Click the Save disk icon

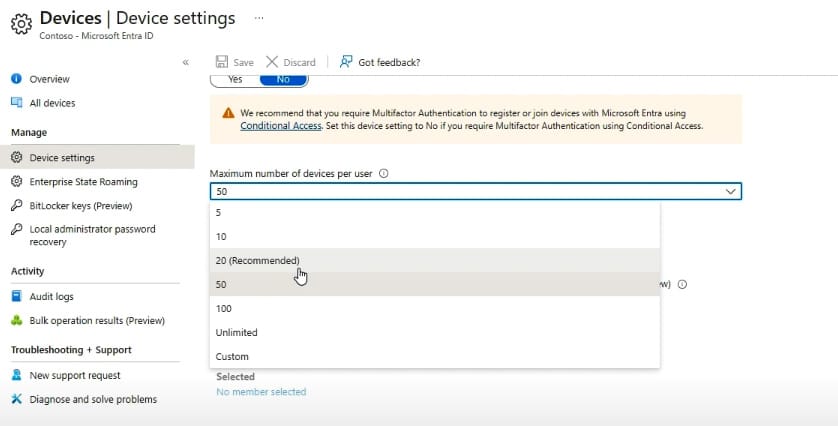[222, 62]
